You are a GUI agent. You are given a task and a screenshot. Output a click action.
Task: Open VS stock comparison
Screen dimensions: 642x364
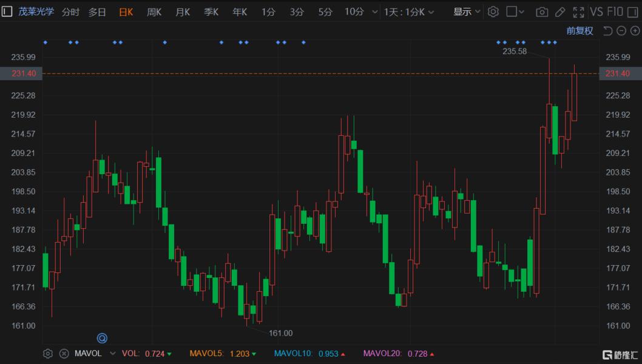click(596, 12)
